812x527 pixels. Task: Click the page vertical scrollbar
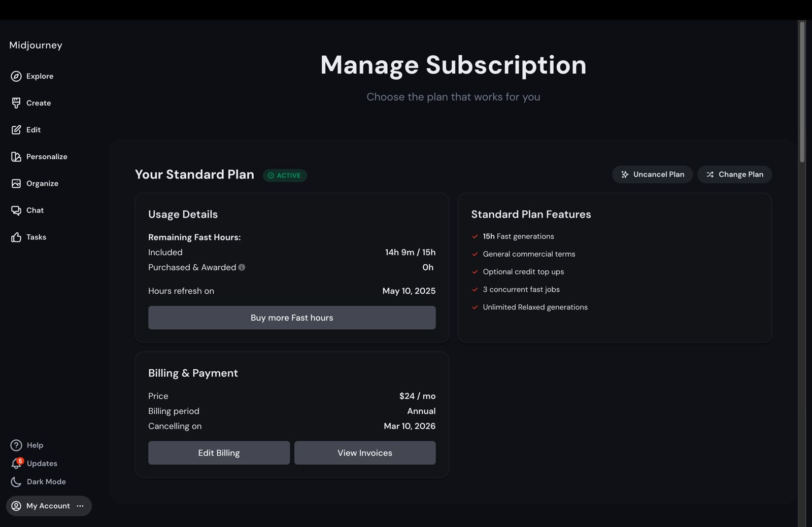point(802,91)
